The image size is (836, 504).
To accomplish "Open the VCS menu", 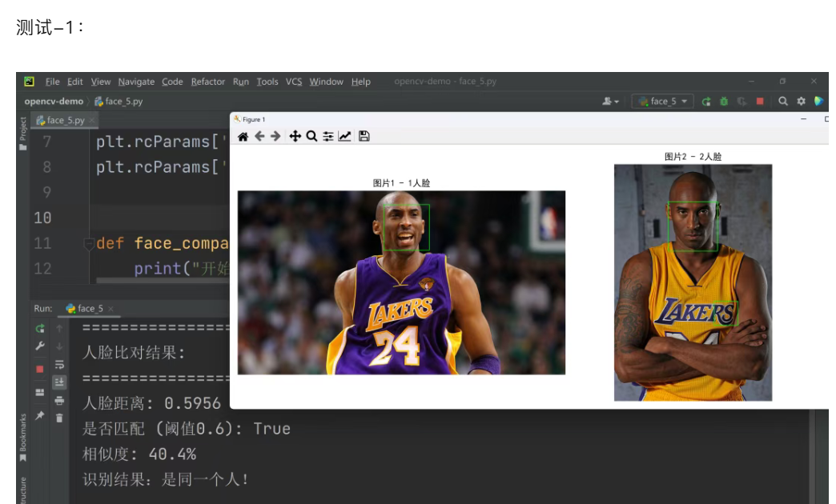I will [x=294, y=82].
